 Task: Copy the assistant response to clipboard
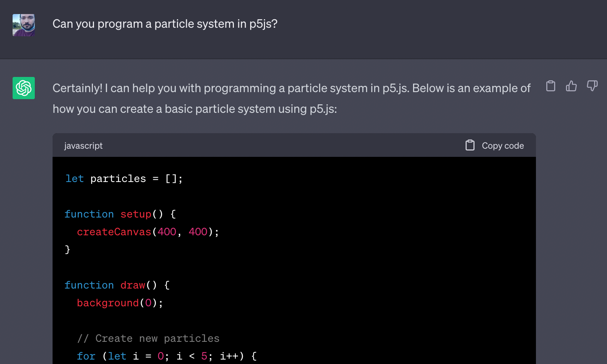coord(551,86)
